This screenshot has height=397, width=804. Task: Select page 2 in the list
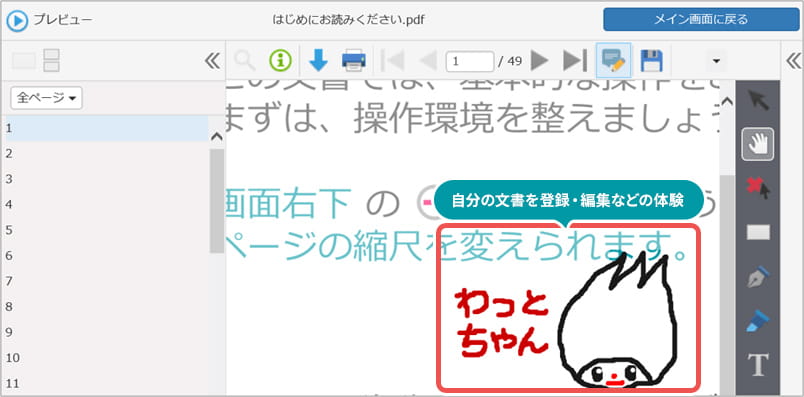coord(107,153)
